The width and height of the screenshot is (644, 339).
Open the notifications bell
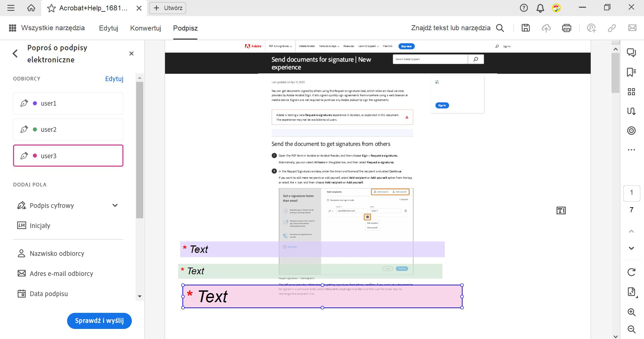click(x=540, y=8)
